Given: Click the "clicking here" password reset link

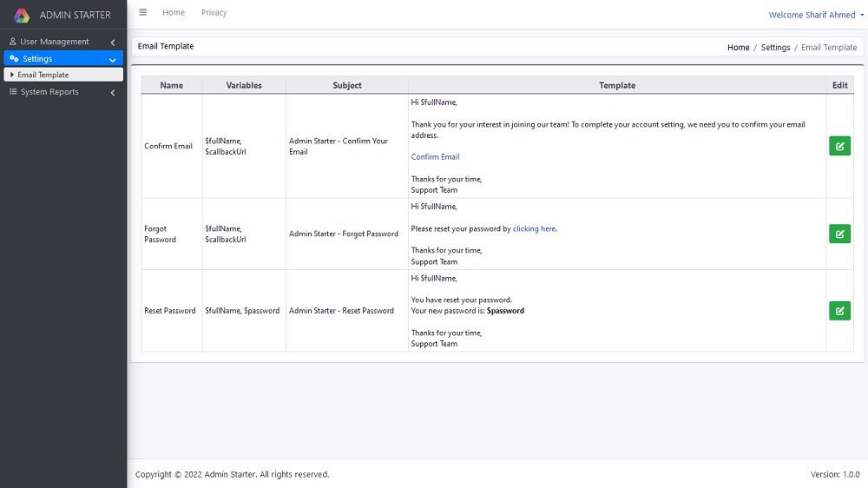Looking at the screenshot, I should pyautogui.click(x=534, y=229).
